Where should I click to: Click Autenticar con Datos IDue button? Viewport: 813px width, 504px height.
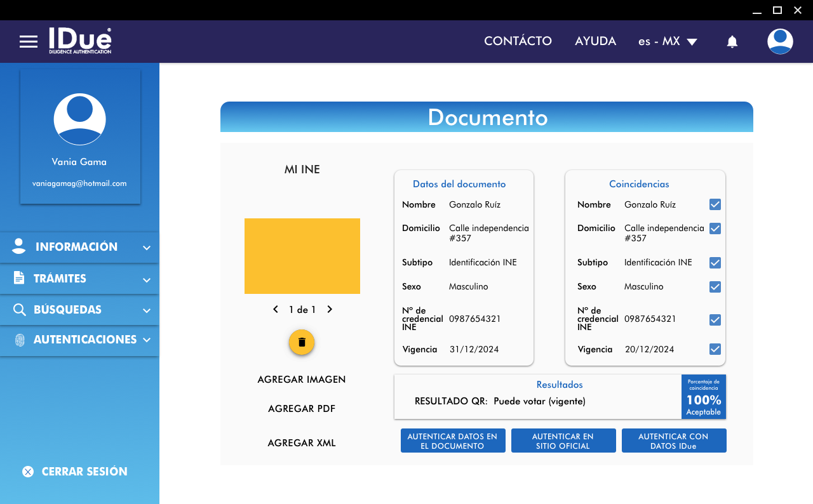point(673,441)
